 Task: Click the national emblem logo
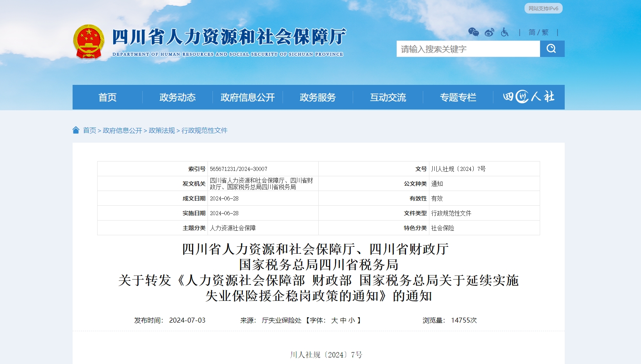point(89,42)
